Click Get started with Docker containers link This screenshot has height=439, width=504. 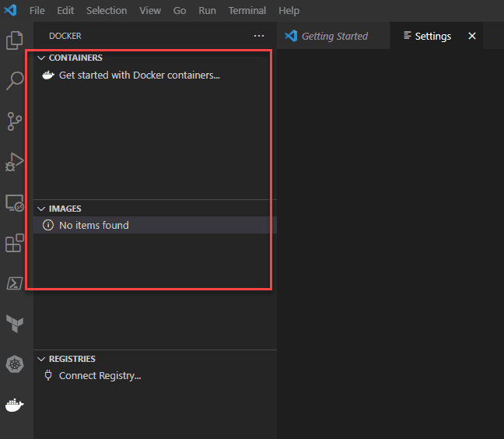click(x=139, y=76)
